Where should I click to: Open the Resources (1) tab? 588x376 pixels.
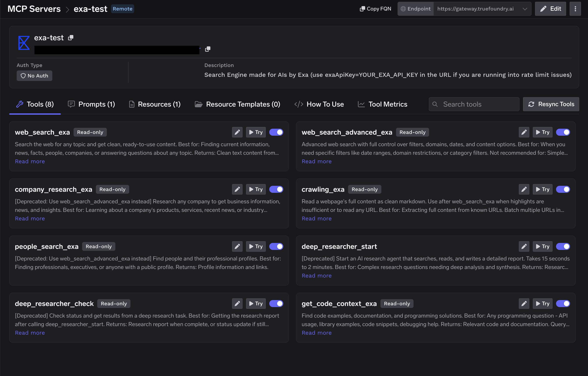pyautogui.click(x=155, y=104)
